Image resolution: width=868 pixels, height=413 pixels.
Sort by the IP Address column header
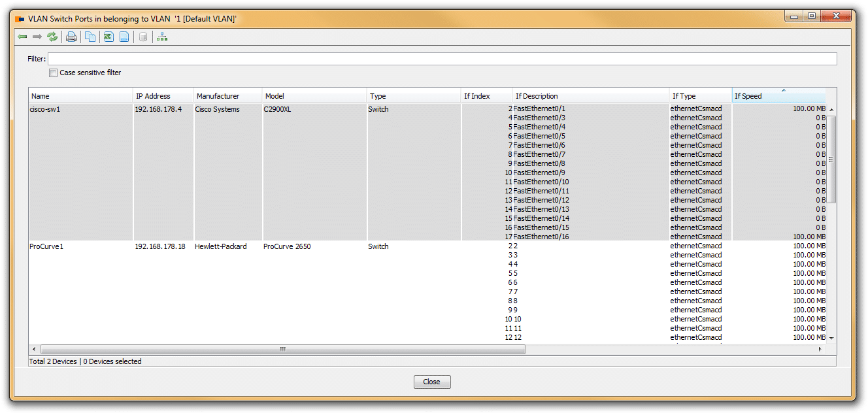[x=163, y=96]
